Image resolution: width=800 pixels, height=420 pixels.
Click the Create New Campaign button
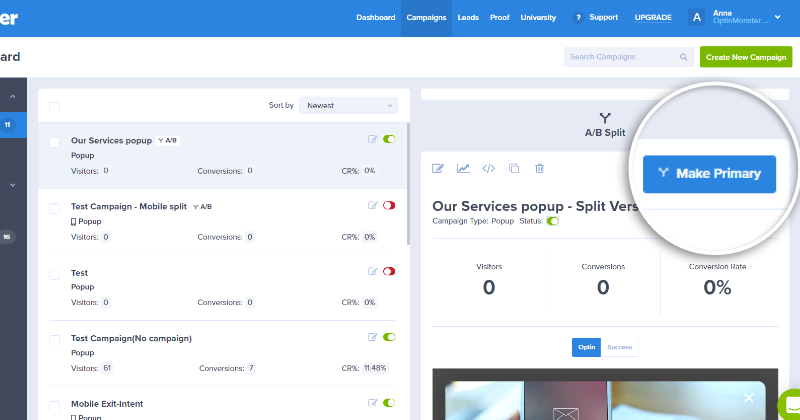(746, 57)
